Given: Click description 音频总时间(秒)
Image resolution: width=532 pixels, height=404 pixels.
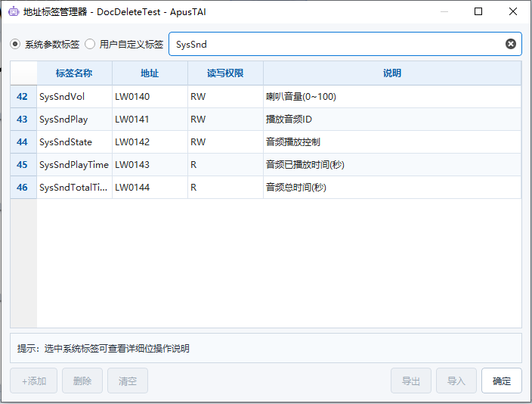Looking at the screenshot, I should point(392,187).
